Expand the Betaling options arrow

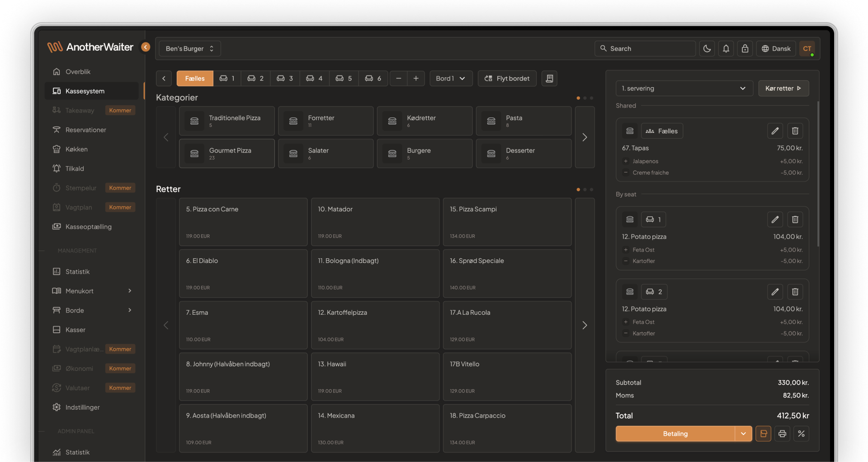point(743,434)
